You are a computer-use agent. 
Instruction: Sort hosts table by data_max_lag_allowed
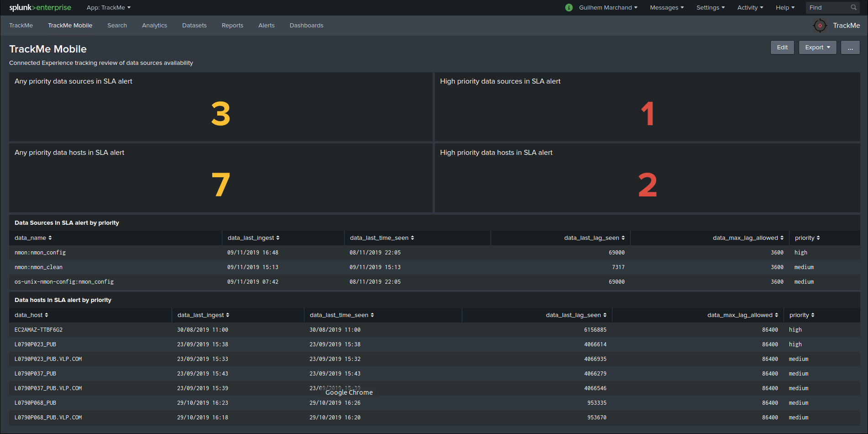(x=743, y=315)
